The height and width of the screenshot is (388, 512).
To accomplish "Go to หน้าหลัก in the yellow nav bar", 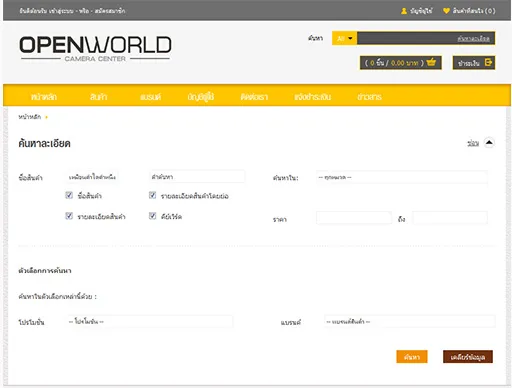I will click(x=44, y=97).
